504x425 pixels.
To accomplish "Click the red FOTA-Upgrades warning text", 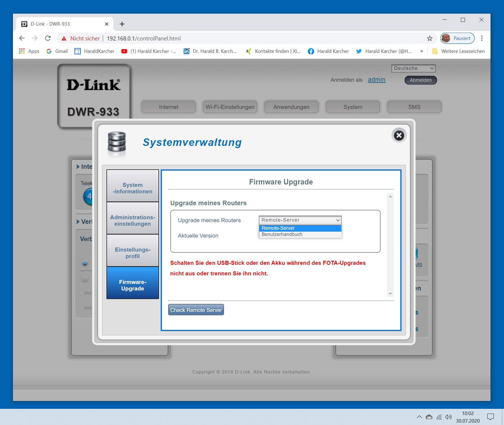I will 268,268.
